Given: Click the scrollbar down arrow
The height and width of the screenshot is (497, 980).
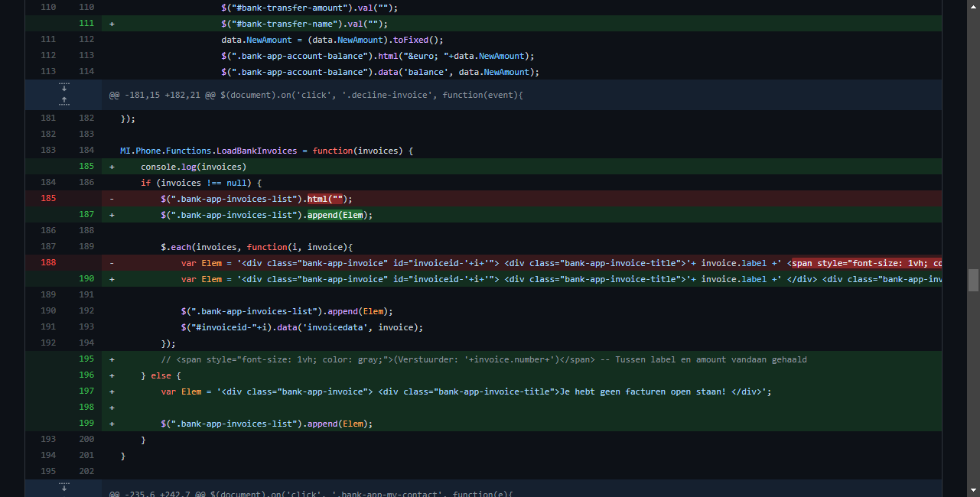Looking at the screenshot, I should tap(973, 490).
